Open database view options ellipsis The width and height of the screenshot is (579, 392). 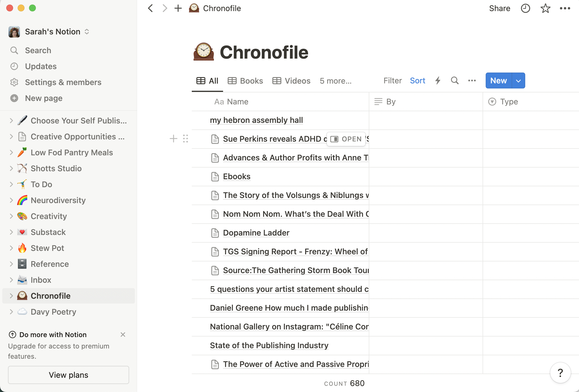click(472, 81)
